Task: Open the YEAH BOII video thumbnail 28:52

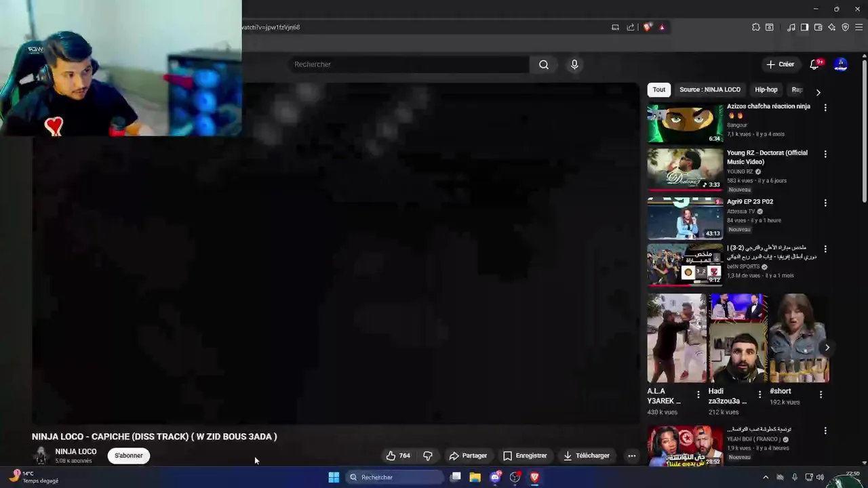Action: pyautogui.click(x=685, y=446)
